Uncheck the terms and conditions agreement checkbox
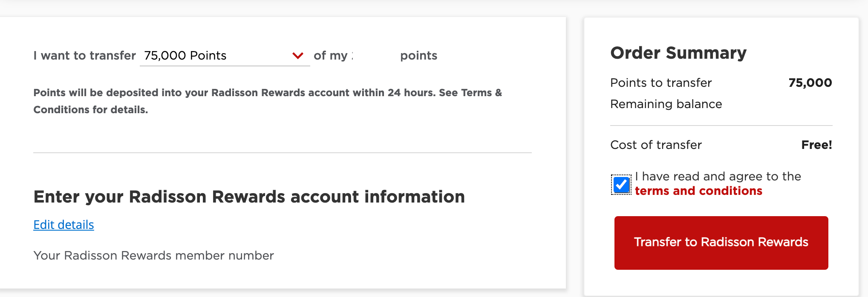The image size is (868, 297). pyautogui.click(x=621, y=185)
